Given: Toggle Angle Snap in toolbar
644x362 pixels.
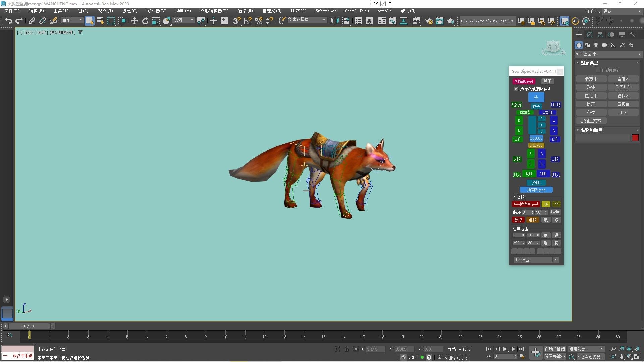Looking at the screenshot, I should [248, 21].
